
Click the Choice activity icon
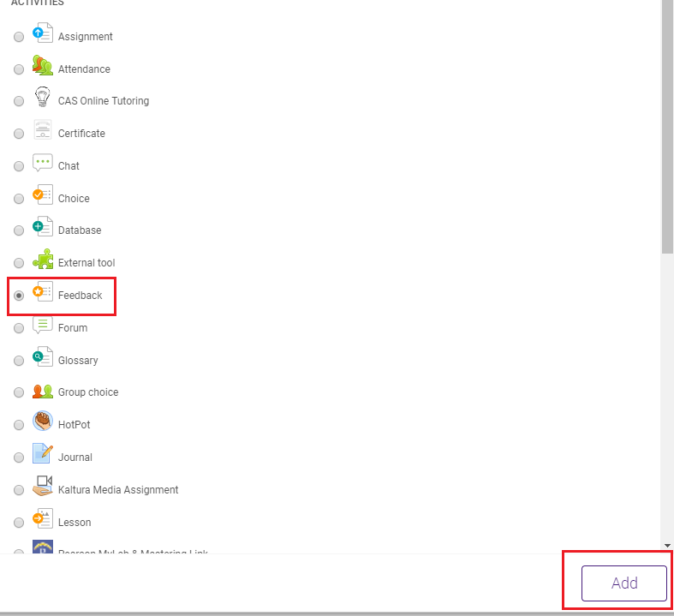pos(43,195)
